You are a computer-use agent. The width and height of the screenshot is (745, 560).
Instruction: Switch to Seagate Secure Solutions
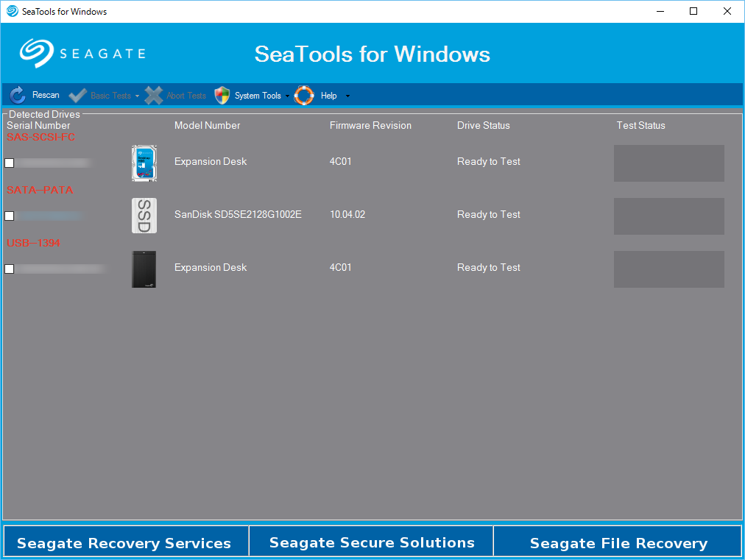coord(372,543)
